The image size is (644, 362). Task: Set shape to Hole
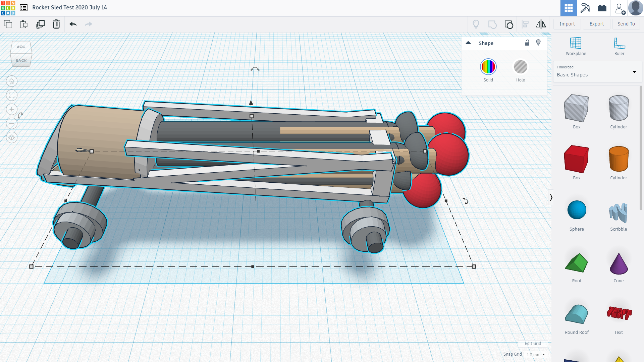[x=521, y=67]
